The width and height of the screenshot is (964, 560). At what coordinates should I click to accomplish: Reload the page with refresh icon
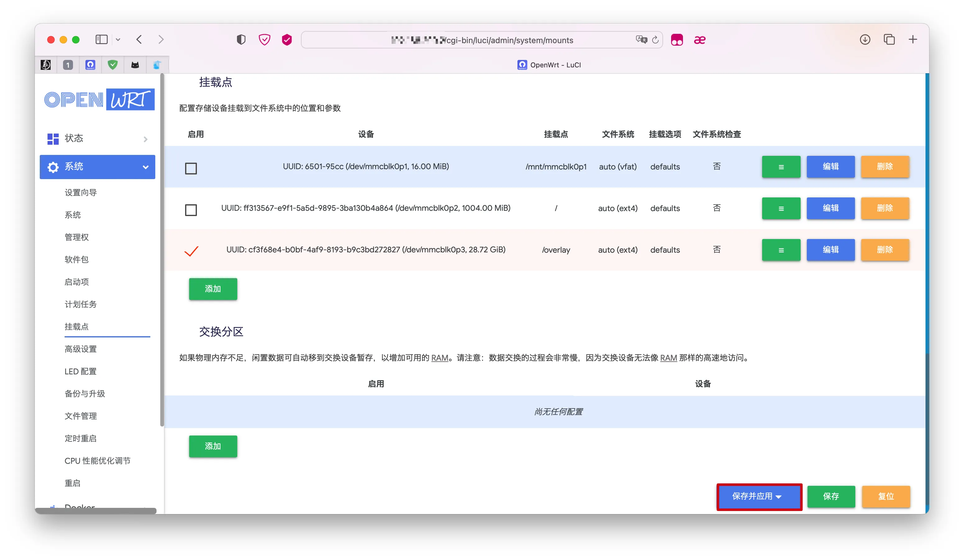tap(655, 40)
